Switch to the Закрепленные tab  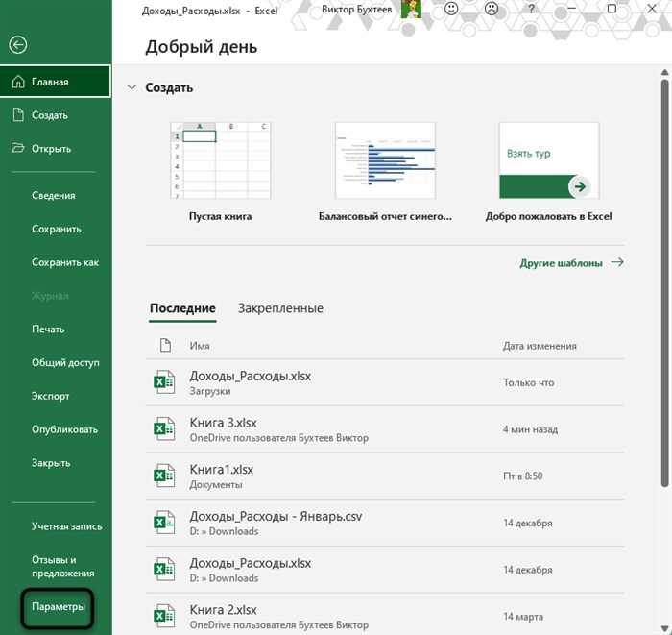280,308
